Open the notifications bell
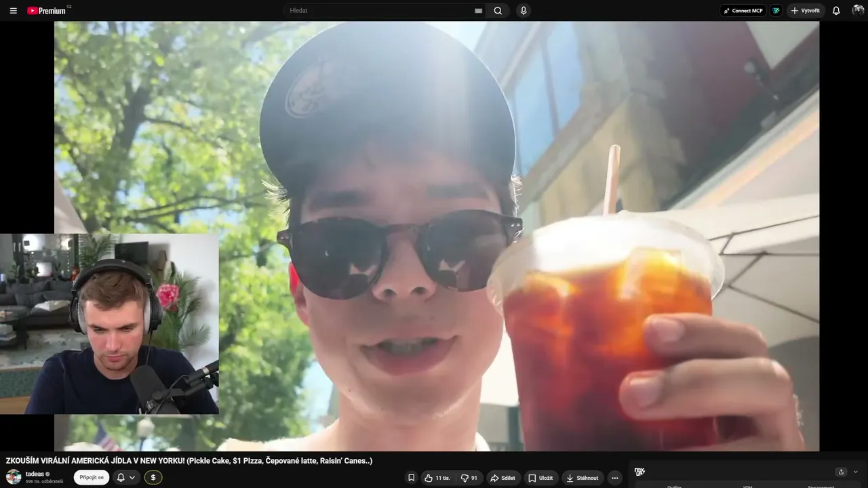 [x=836, y=11]
